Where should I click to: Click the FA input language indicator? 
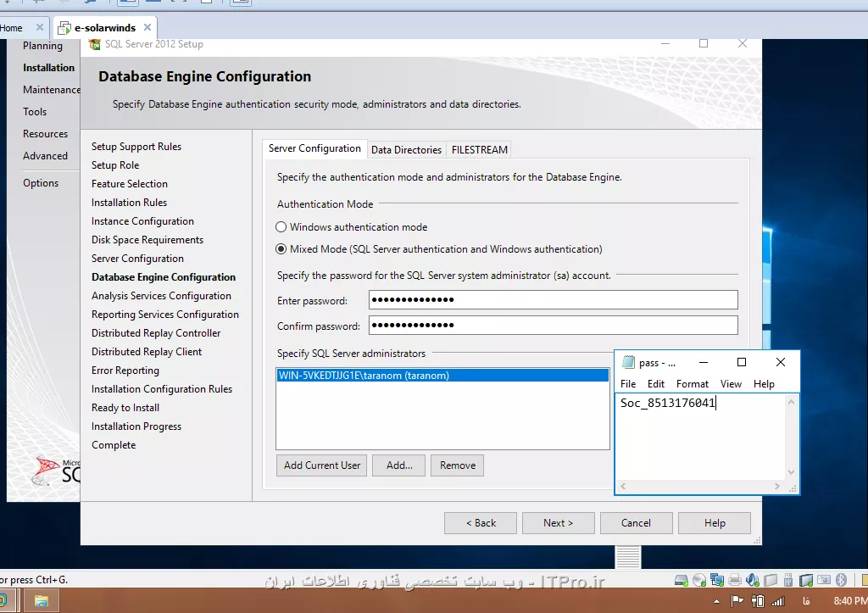coord(807,601)
